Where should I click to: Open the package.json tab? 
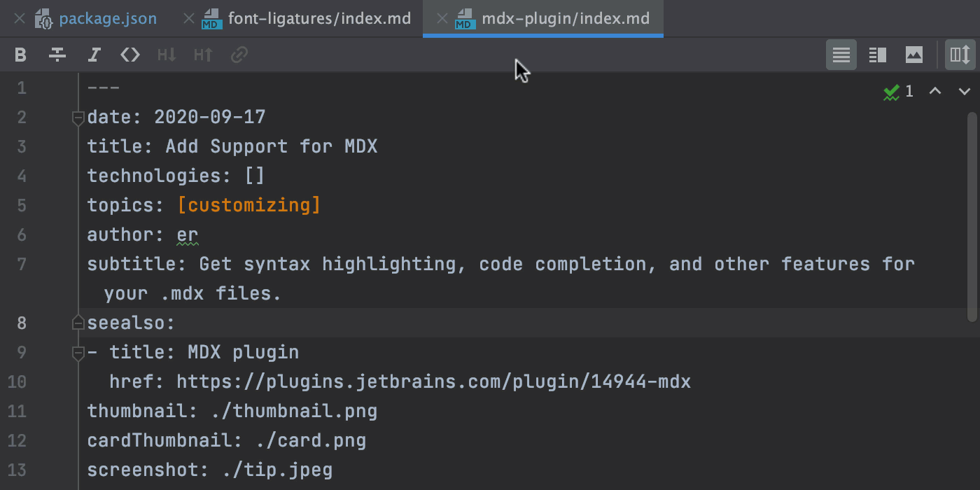tap(108, 19)
